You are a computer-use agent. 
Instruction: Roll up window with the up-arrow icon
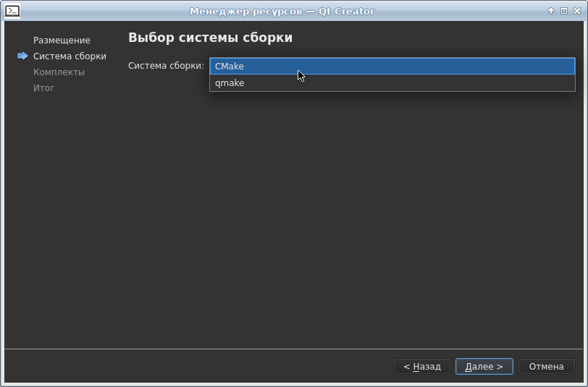click(x=551, y=11)
